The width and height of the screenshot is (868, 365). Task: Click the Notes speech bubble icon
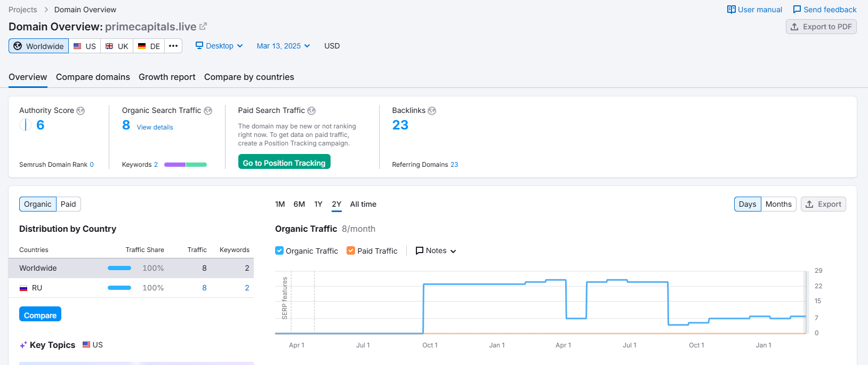click(x=420, y=250)
